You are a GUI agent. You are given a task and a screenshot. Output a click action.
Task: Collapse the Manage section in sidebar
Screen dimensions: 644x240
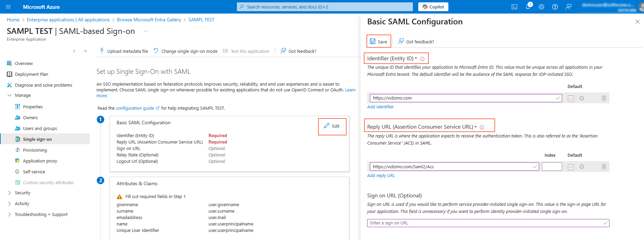coord(9,95)
